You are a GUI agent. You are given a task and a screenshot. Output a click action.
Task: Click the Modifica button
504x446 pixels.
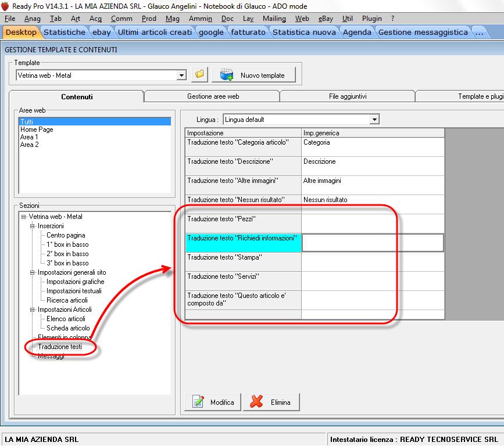(213, 402)
